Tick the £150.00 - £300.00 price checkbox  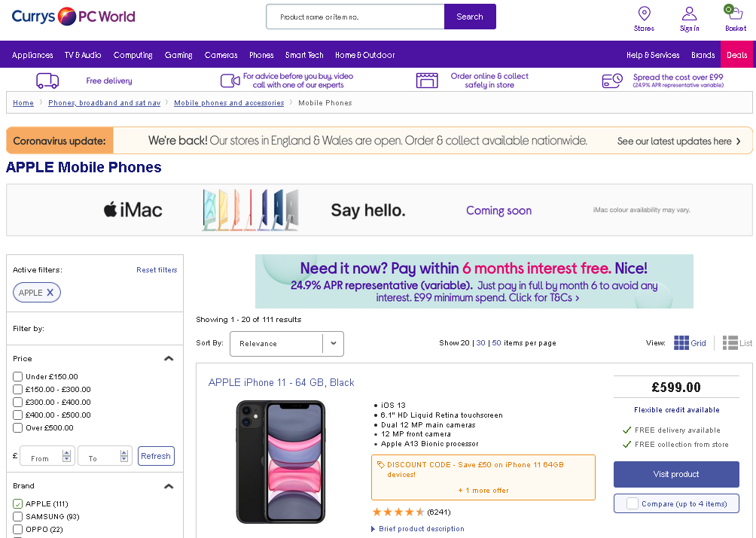coord(18,389)
